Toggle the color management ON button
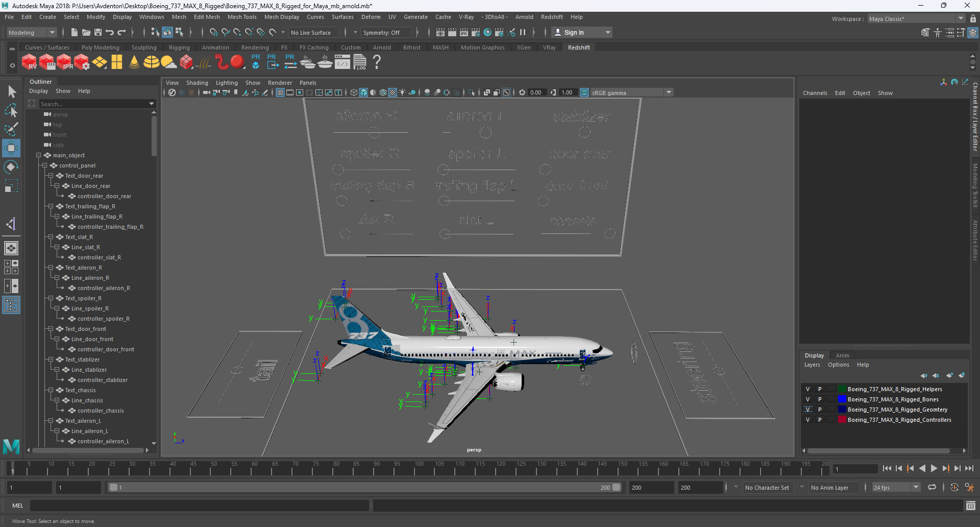The width and height of the screenshot is (980, 527). tap(584, 92)
